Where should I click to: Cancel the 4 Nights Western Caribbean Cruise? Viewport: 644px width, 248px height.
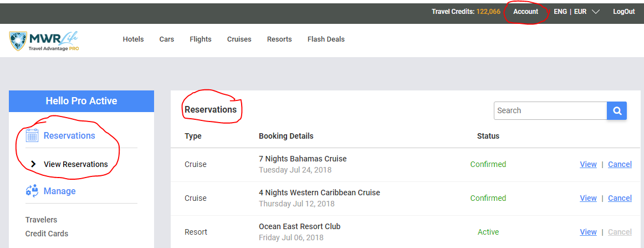pos(620,198)
